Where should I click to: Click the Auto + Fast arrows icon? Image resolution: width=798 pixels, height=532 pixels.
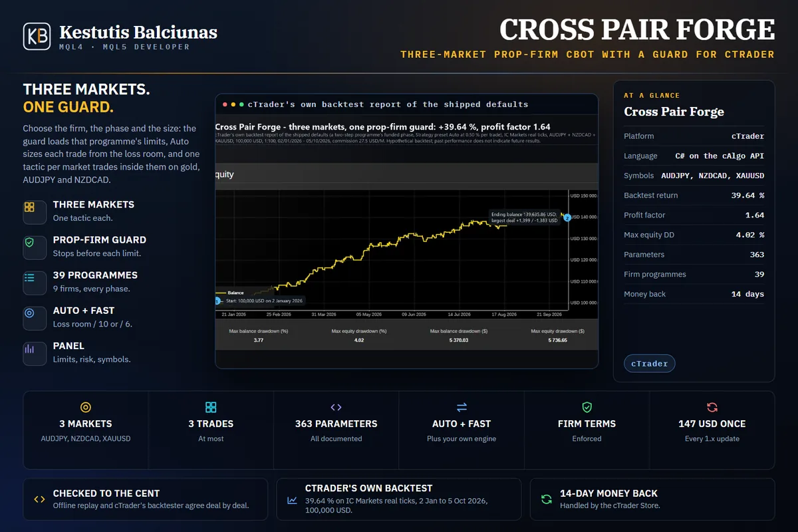pos(462,407)
